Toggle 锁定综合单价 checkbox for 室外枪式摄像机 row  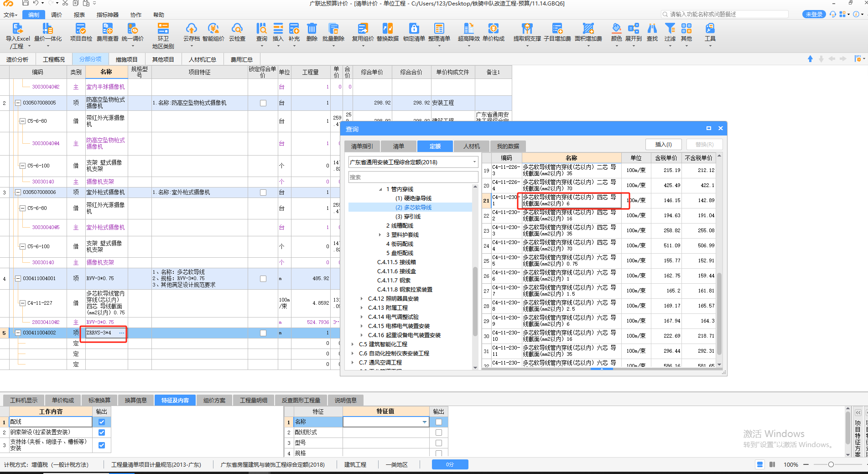[263, 193]
